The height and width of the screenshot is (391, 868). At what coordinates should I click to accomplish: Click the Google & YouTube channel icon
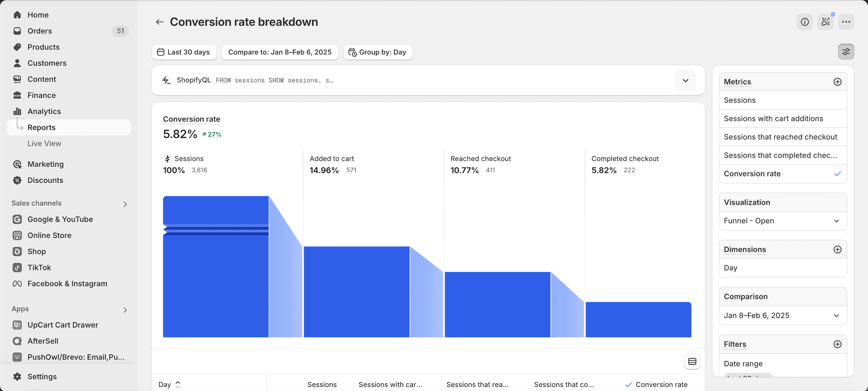click(x=17, y=219)
